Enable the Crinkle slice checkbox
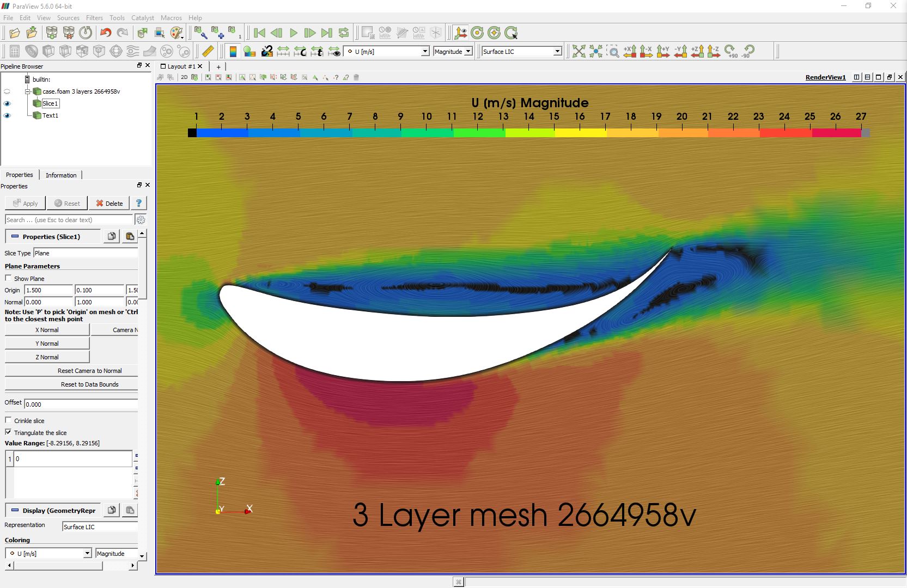907x588 pixels. click(8, 420)
